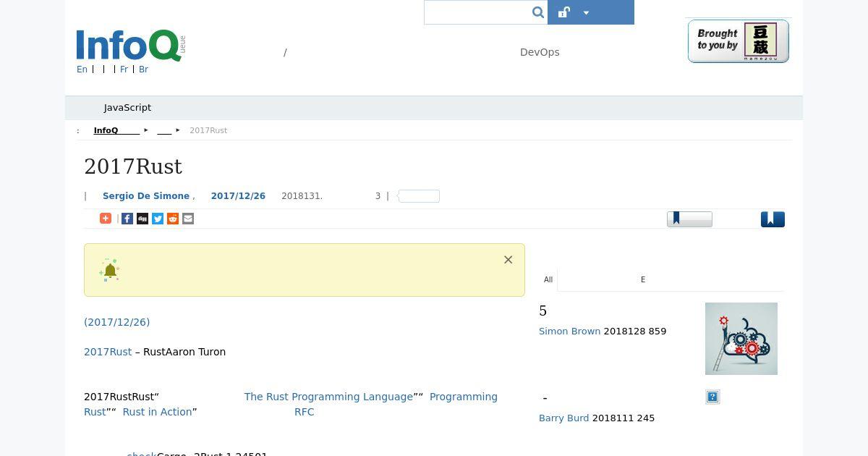The height and width of the screenshot is (456, 868).
Task: Switch language to Fr
Action: 124,69
